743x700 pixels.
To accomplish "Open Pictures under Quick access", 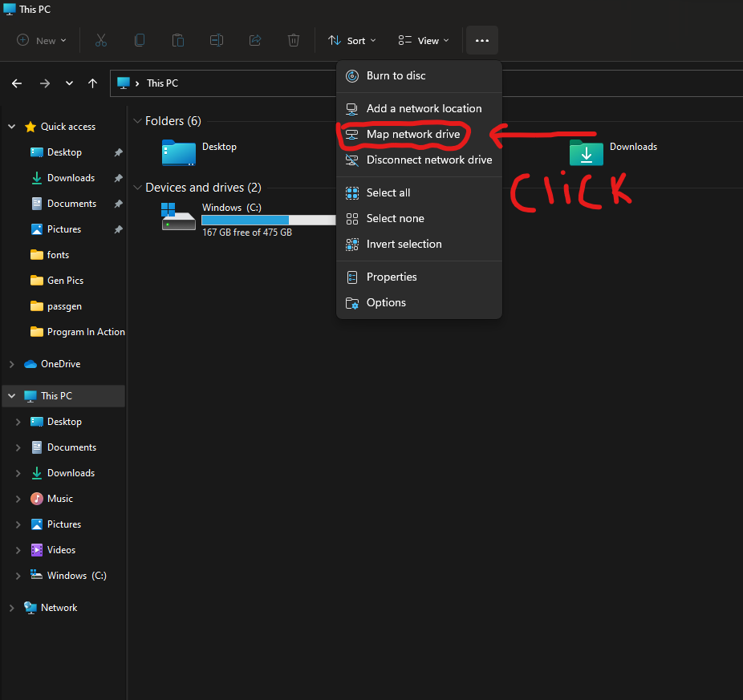I will click(64, 229).
